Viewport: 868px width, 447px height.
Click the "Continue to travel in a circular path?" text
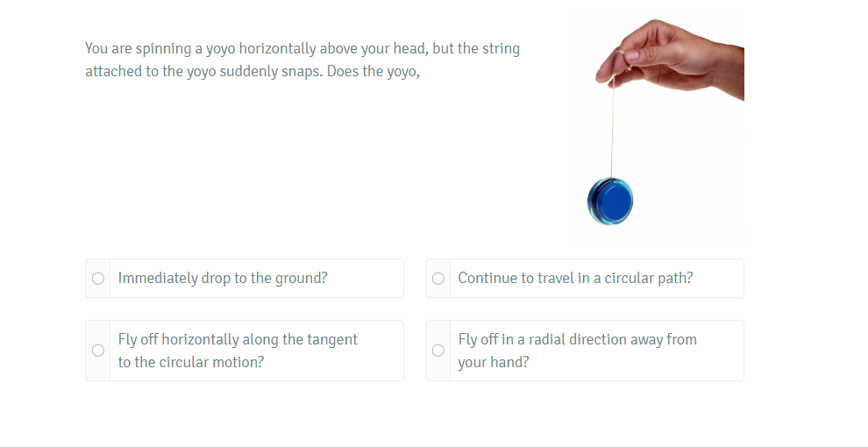tap(575, 279)
